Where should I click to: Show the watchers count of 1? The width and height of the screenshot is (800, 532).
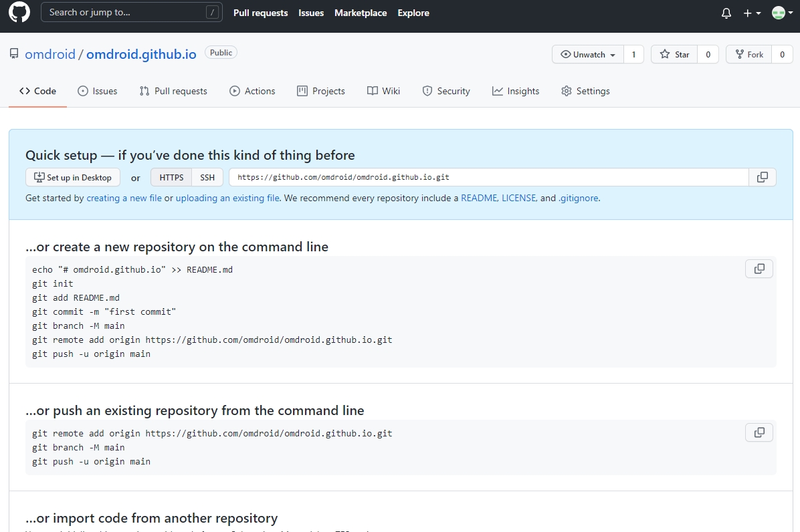coord(633,55)
